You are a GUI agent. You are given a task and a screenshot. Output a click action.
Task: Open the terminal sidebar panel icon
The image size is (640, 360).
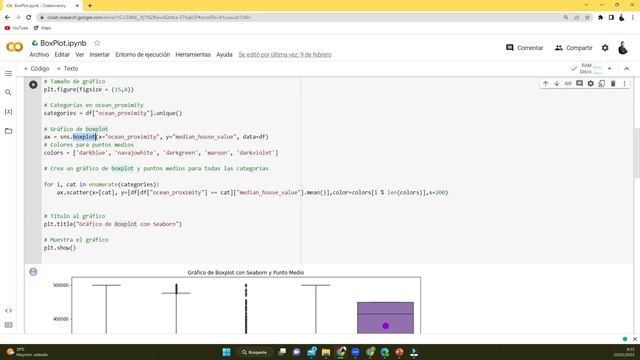(x=8, y=325)
